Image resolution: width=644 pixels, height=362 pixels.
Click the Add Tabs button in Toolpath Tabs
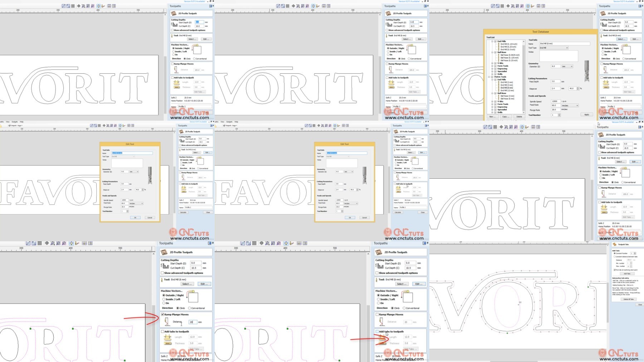coord(627,274)
